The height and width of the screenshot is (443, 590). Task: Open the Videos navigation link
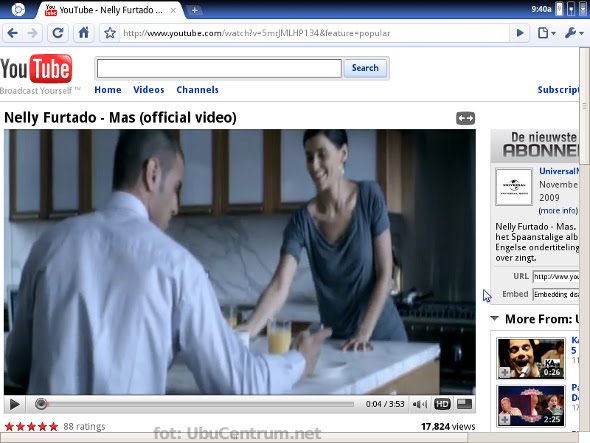pos(149,90)
